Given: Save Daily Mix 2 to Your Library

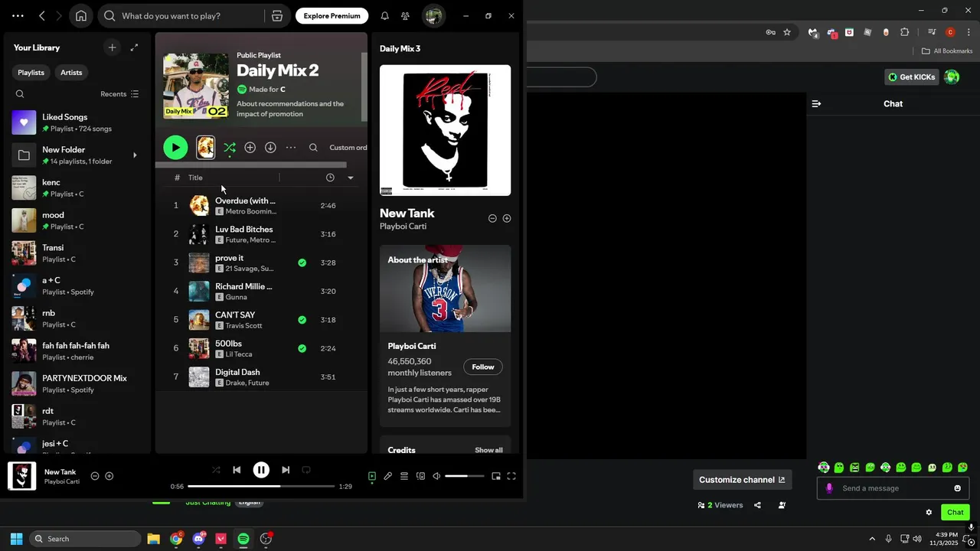Looking at the screenshot, I should click(x=250, y=147).
